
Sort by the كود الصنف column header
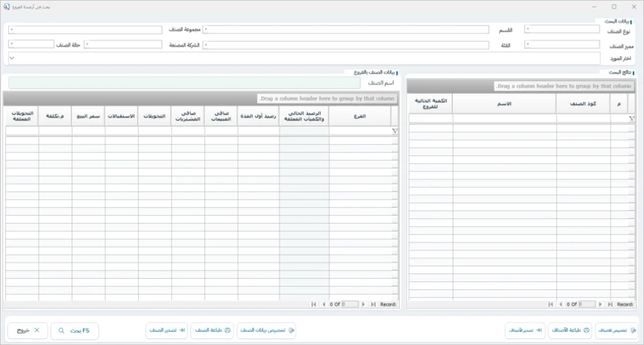coord(583,104)
